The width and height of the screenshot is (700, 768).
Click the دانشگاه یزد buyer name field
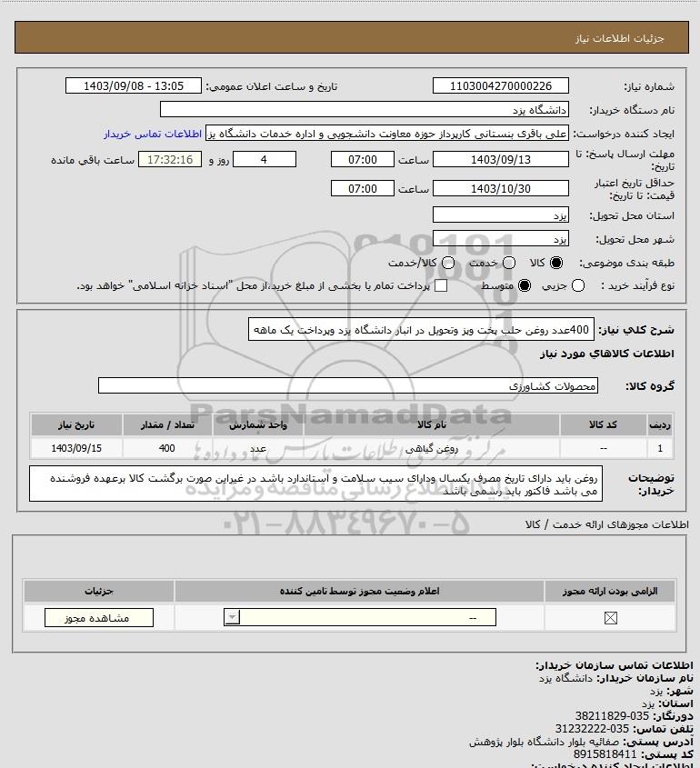(364, 110)
